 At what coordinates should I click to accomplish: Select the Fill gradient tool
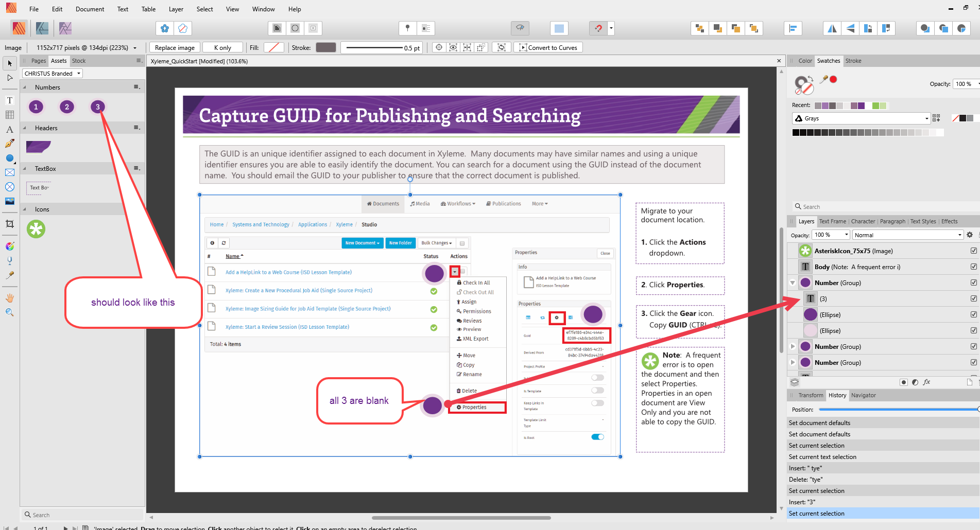coord(10,246)
